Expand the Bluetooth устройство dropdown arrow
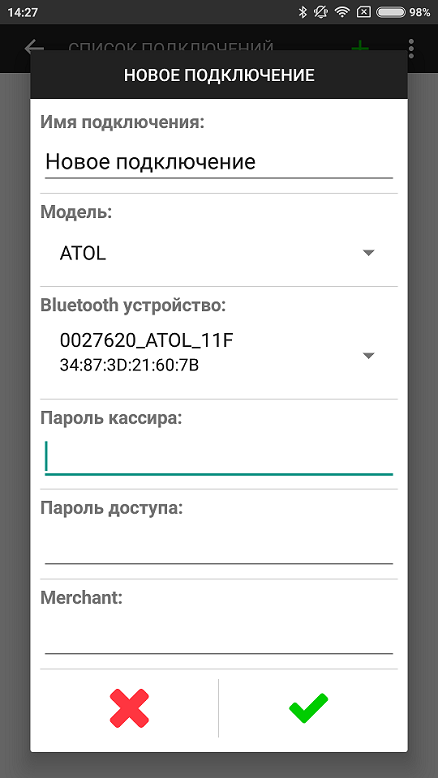This screenshot has width=438, height=778. (368, 355)
